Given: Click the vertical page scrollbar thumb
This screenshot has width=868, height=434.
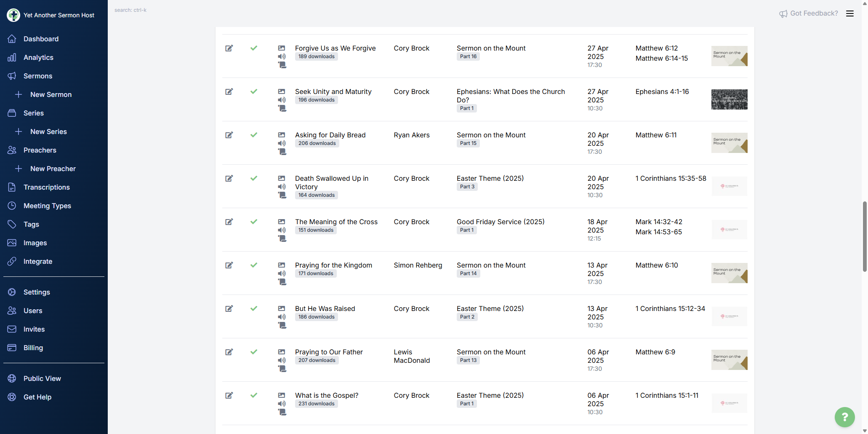Looking at the screenshot, I should tap(864, 236).
